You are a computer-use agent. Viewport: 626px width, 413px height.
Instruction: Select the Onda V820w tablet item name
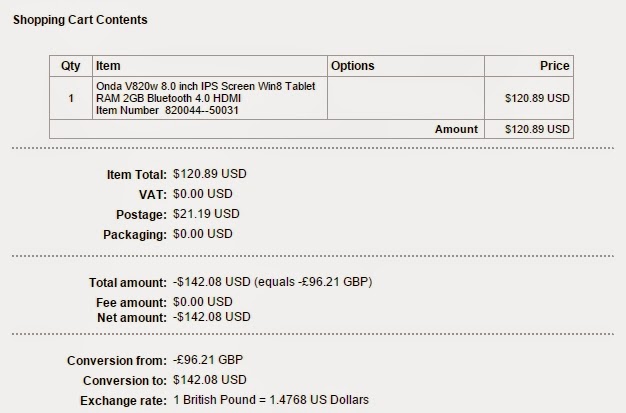coord(206,92)
